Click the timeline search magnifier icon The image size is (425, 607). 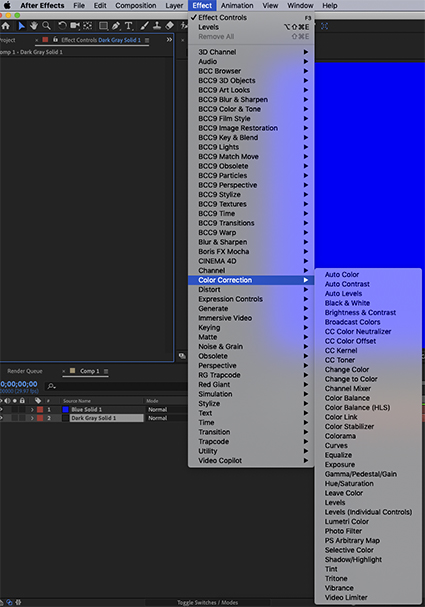[51, 386]
